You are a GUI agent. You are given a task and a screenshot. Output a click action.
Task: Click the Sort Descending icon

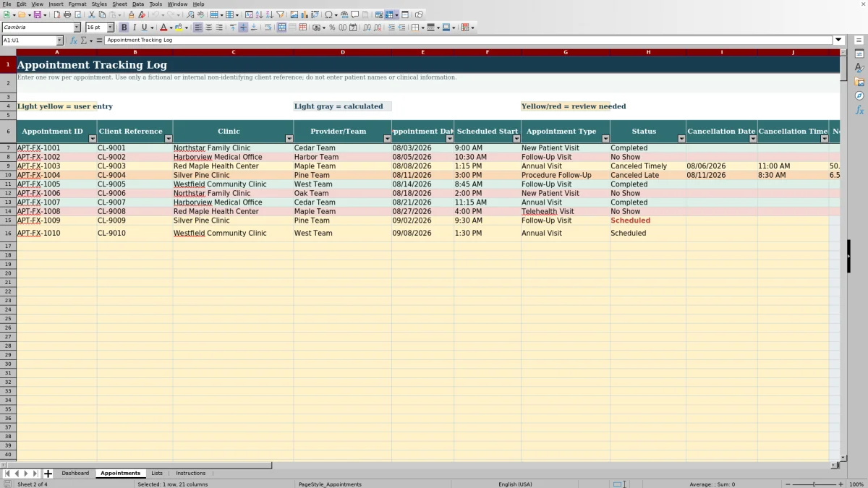pyautogui.click(x=269, y=14)
